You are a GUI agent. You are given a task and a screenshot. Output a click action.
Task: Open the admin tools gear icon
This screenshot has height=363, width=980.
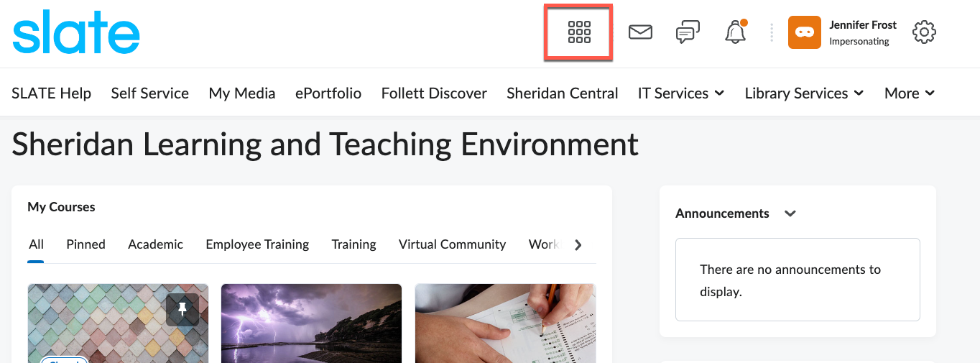(924, 32)
